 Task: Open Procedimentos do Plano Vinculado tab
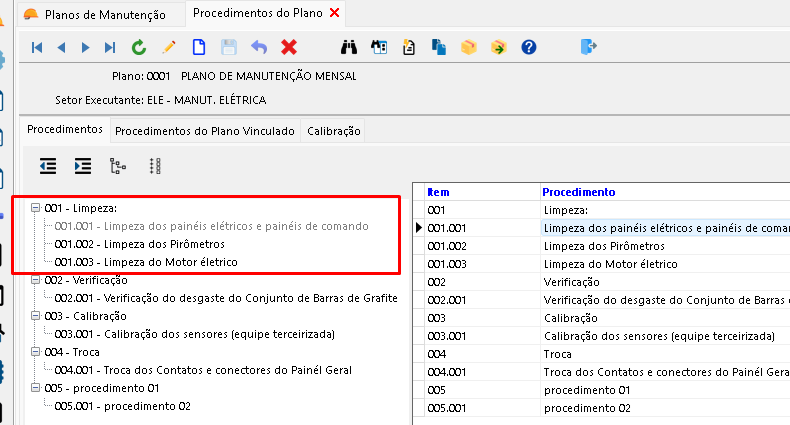point(204,131)
